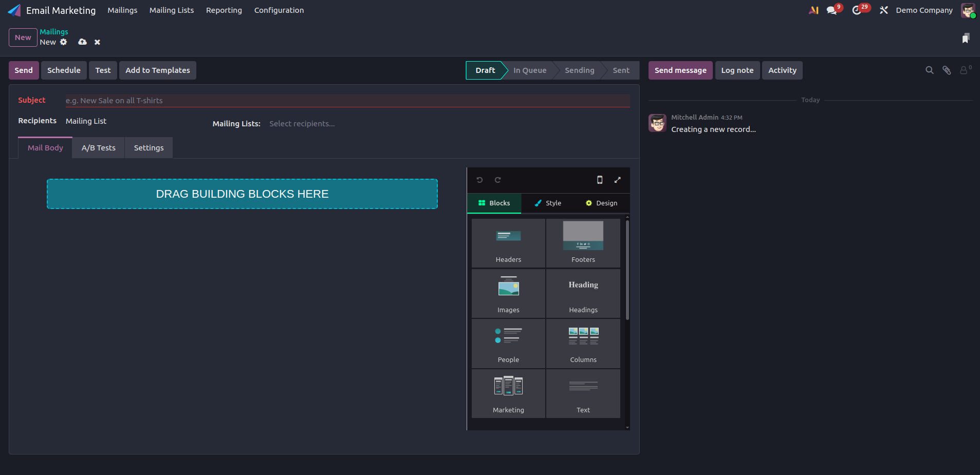The height and width of the screenshot is (475, 980).
Task: Click the Add to Templates button
Action: coord(157,70)
